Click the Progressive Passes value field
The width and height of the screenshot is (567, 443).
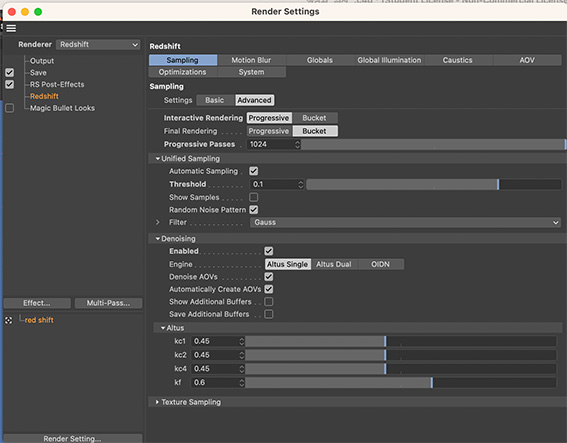pos(271,144)
